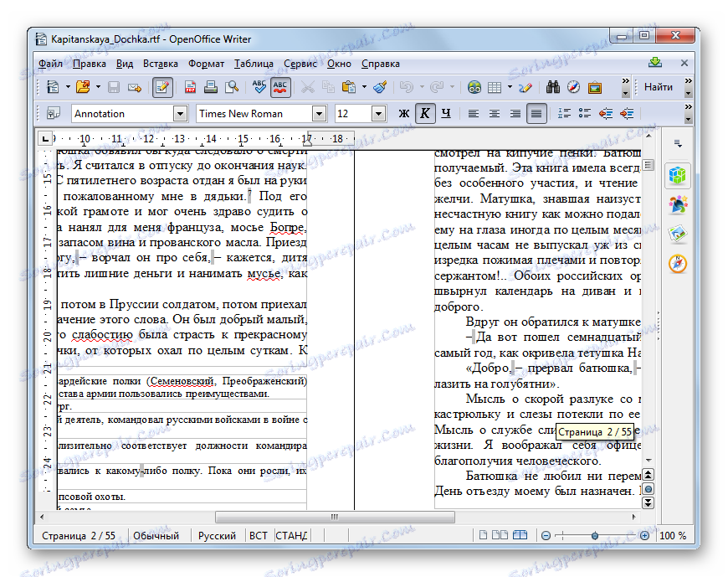Toggle italic formatting button
Screen dimensions: 728x577
[x=425, y=114]
